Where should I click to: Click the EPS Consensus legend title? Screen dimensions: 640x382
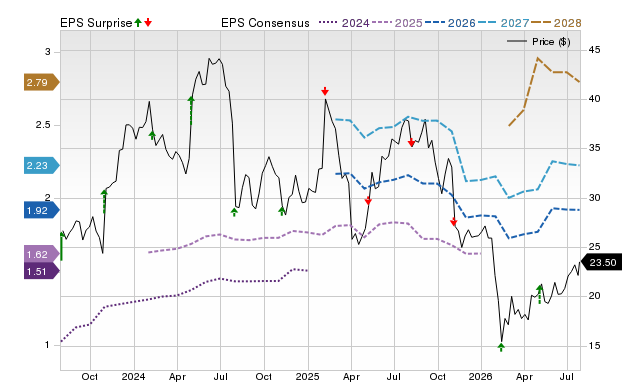pos(265,23)
